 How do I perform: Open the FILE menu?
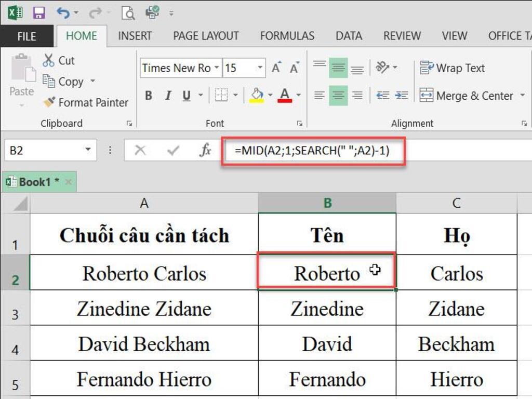(x=26, y=36)
